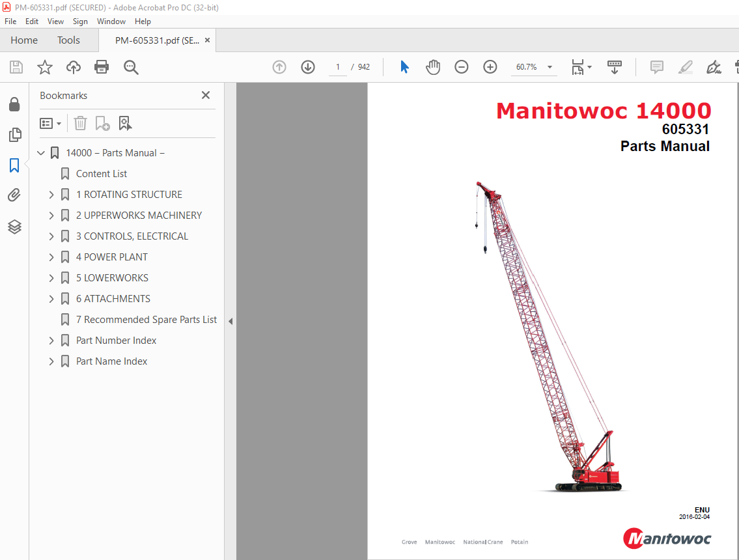This screenshot has height=560, width=739.
Task: Expand 2 UPPERWORKS MACHINERY bookmark
Action: point(51,216)
